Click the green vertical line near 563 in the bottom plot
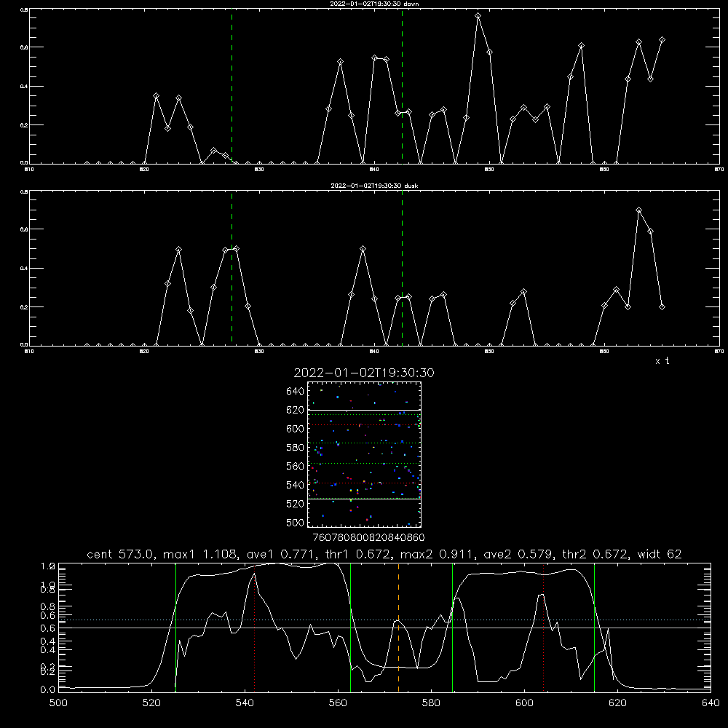This screenshot has height=728, width=728. (351, 627)
